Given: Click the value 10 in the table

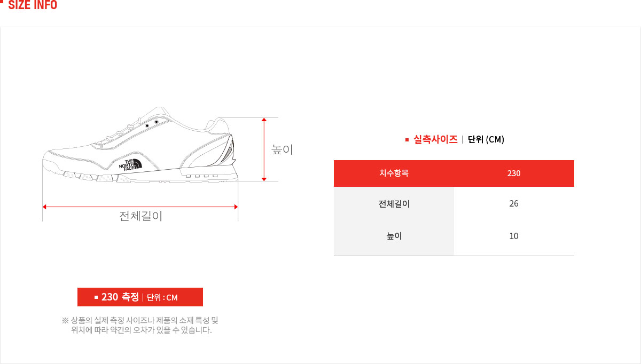Looking at the screenshot, I should pos(514,236).
